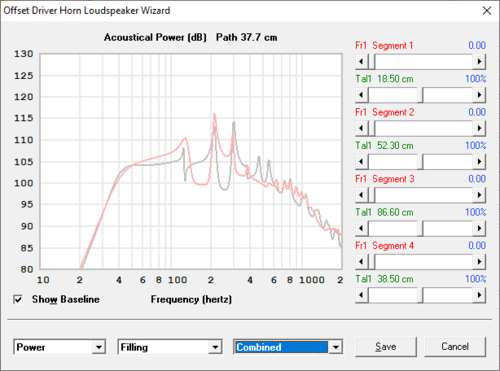The width and height of the screenshot is (500, 371).
Task: Click right arrow of Fr1 Segment 2 slider
Action: tap(479, 128)
